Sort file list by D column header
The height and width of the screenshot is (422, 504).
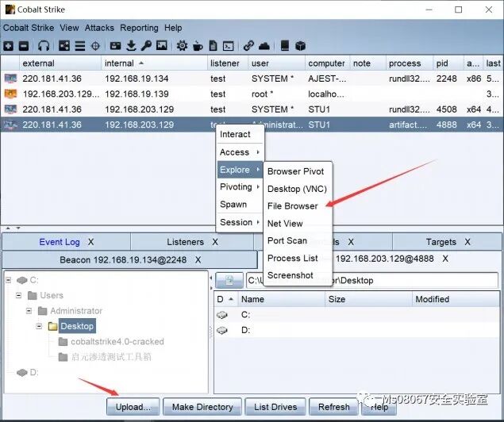225,299
